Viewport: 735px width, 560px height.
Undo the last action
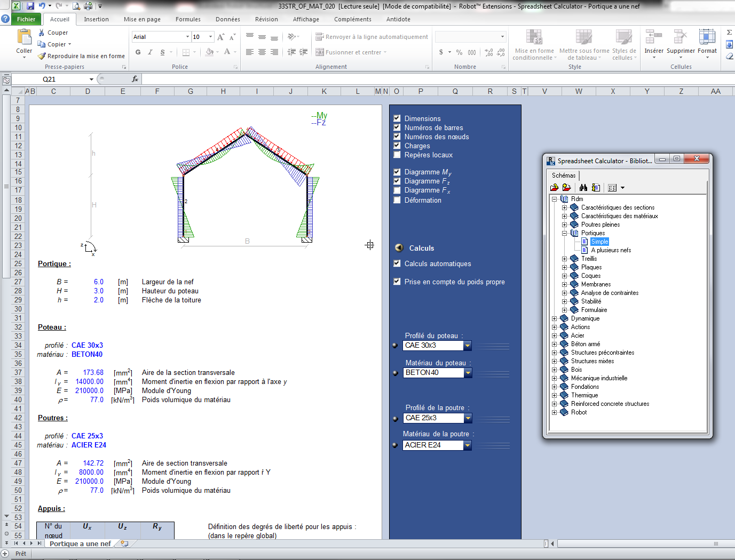coord(42,6)
